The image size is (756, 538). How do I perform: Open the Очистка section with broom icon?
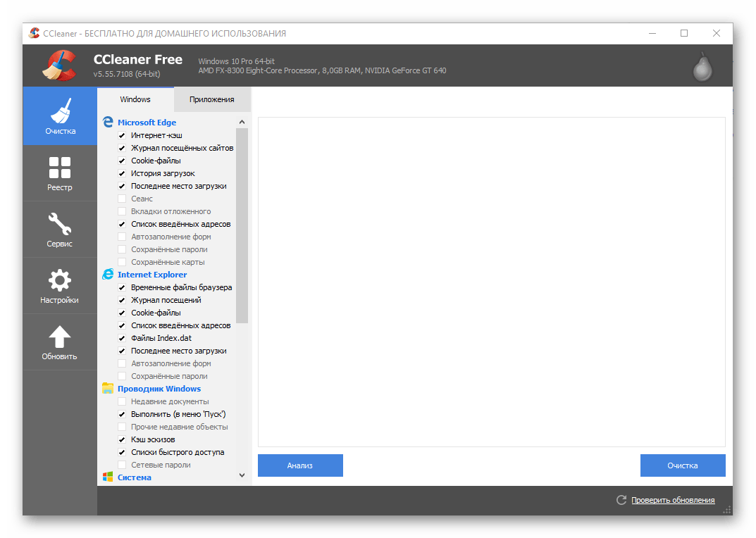coord(60,116)
